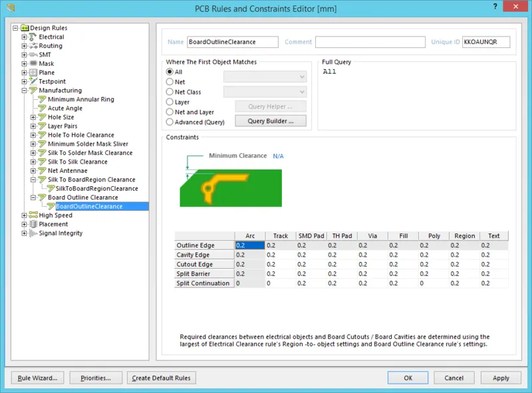
Task: Click the SilkToBoardRegionClearance rule icon
Action: click(51, 188)
